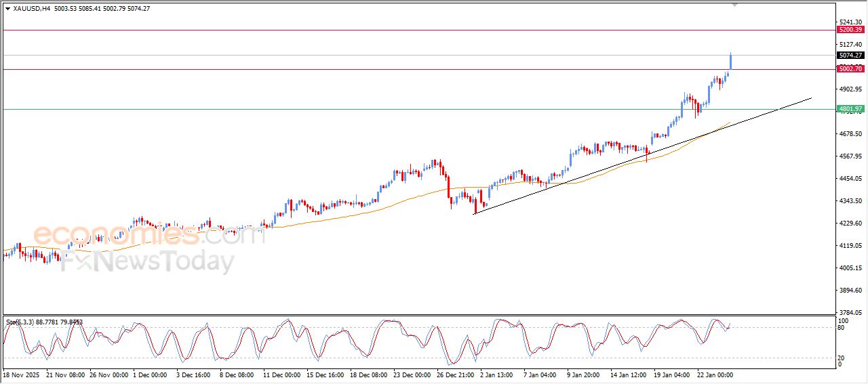
Task: Click the 3784.05 price axis value
Action: pyautogui.click(x=850, y=313)
